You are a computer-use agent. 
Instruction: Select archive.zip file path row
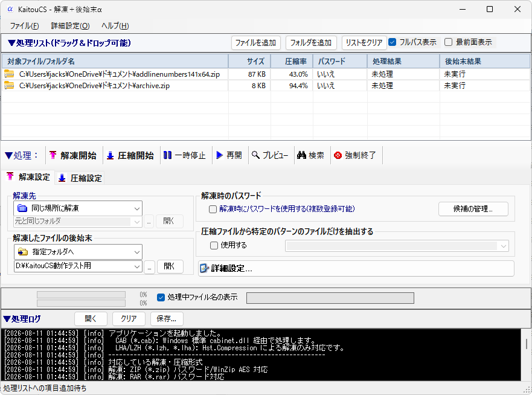94,86
